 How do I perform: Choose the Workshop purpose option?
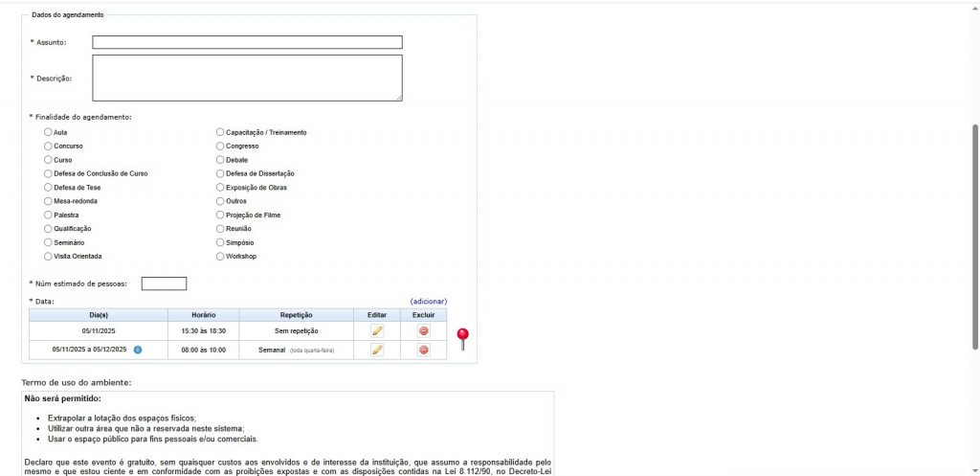click(x=220, y=257)
